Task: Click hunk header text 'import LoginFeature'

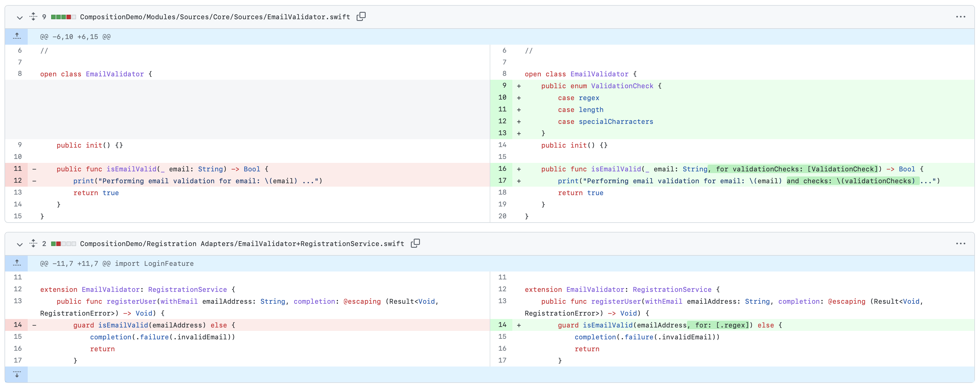Action: tap(154, 264)
